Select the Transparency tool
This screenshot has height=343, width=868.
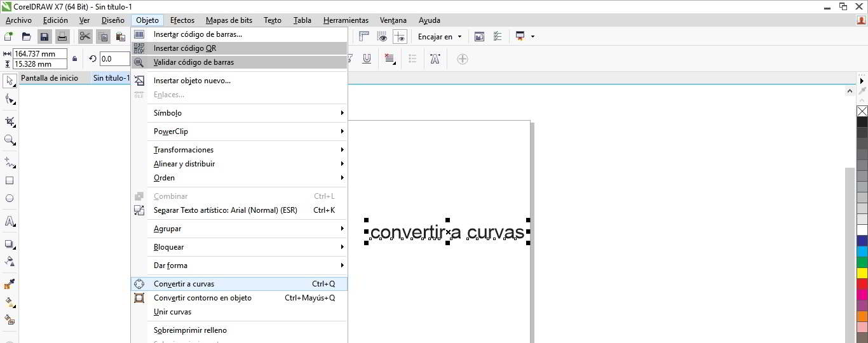(10, 261)
